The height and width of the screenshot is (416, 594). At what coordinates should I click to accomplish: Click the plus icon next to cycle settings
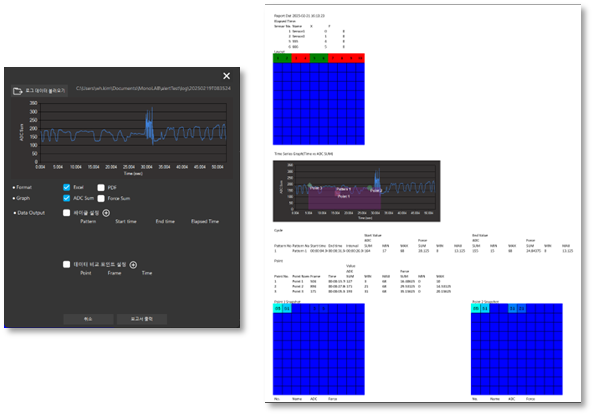point(106,213)
